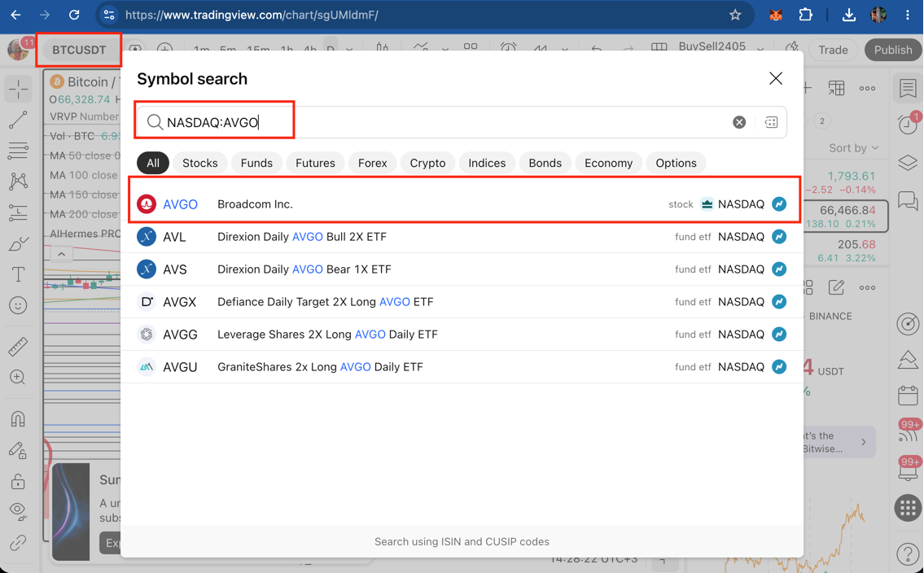
Task: Click the AVGU row's blue TradingView badge
Action: (x=779, y=366)
